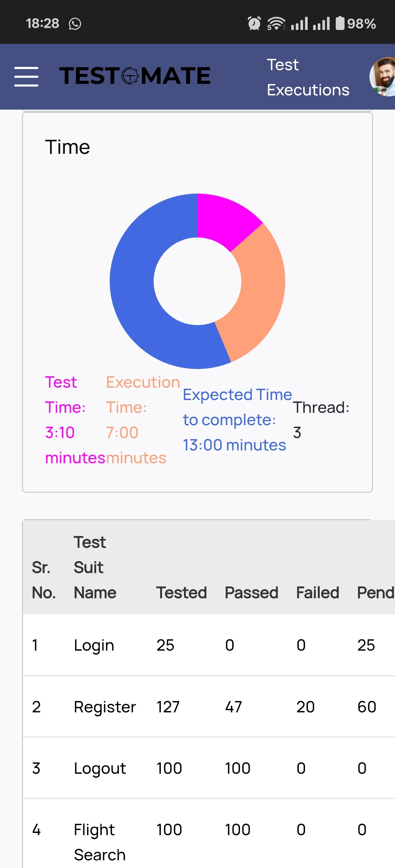Sort by the Tested column header
The image size is (395, 868).
click(x=181, y=593)
